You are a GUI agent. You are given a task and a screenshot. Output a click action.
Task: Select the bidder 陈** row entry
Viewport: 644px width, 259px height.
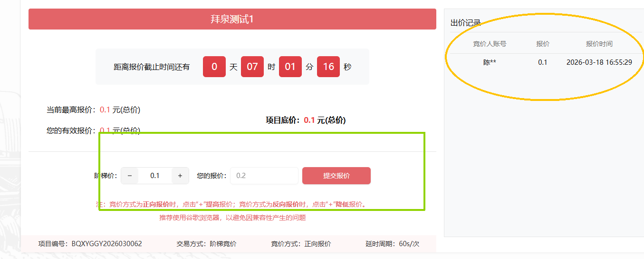click(490, 62)
